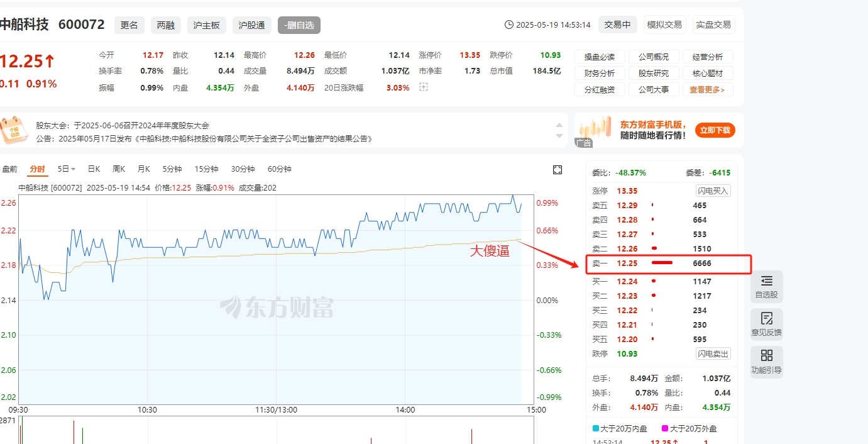
Task: Click the 沪主板 tag button
Action: click(x=207, y=25)
